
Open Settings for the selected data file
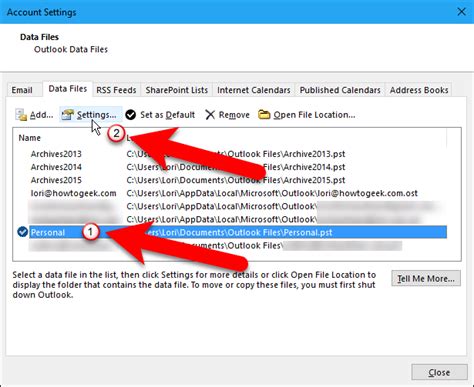[x=91, y=115]
